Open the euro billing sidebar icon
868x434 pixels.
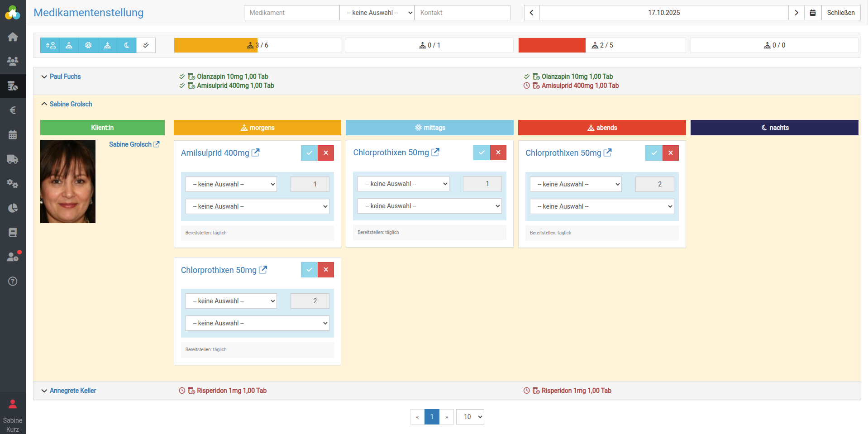click(13, 110)
